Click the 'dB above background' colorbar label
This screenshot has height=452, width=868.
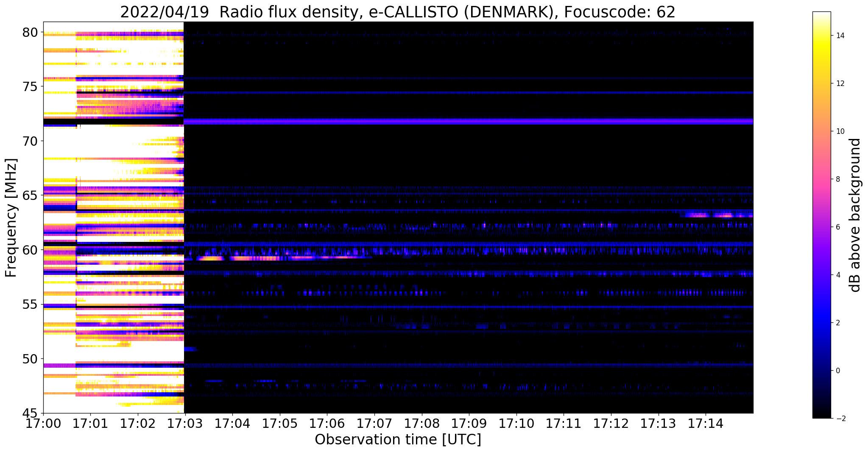[855, 215]
